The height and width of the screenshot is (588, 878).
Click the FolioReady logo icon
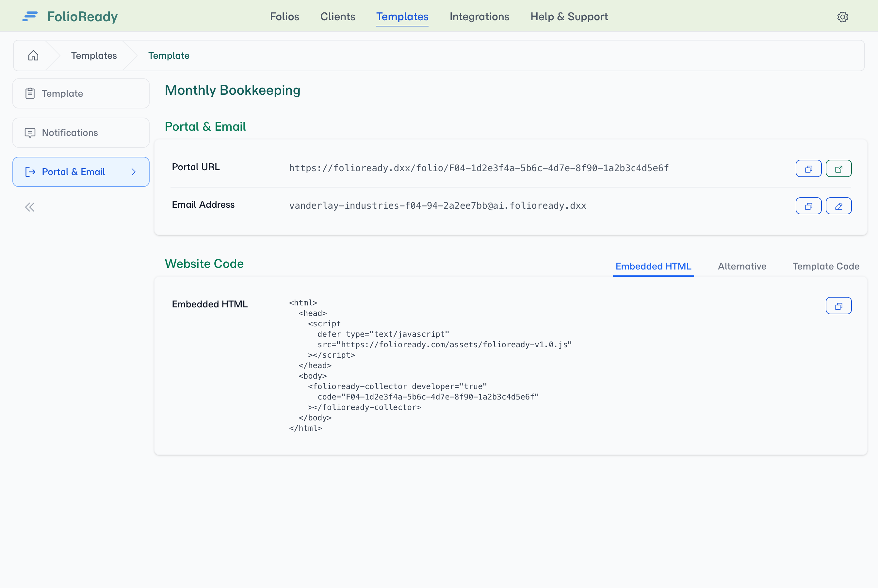click(x=30, y=17)
